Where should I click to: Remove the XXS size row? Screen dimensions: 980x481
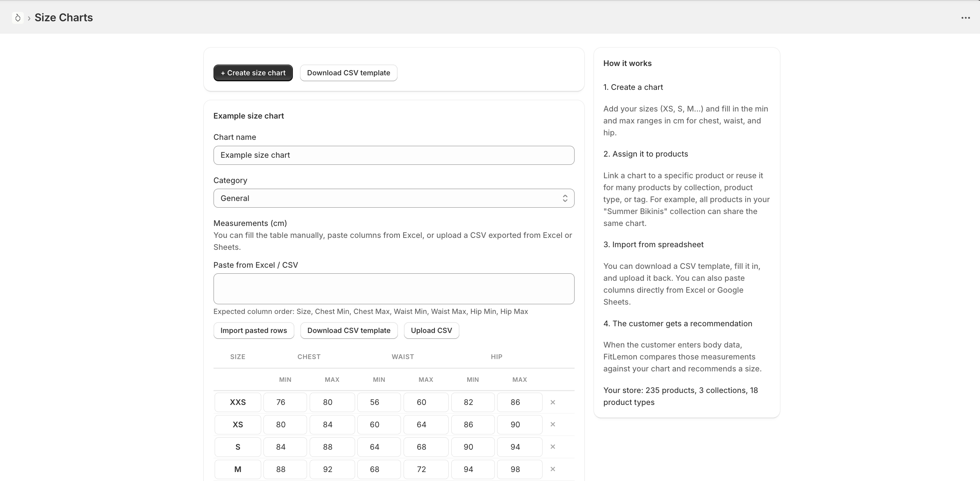point(553,402)
